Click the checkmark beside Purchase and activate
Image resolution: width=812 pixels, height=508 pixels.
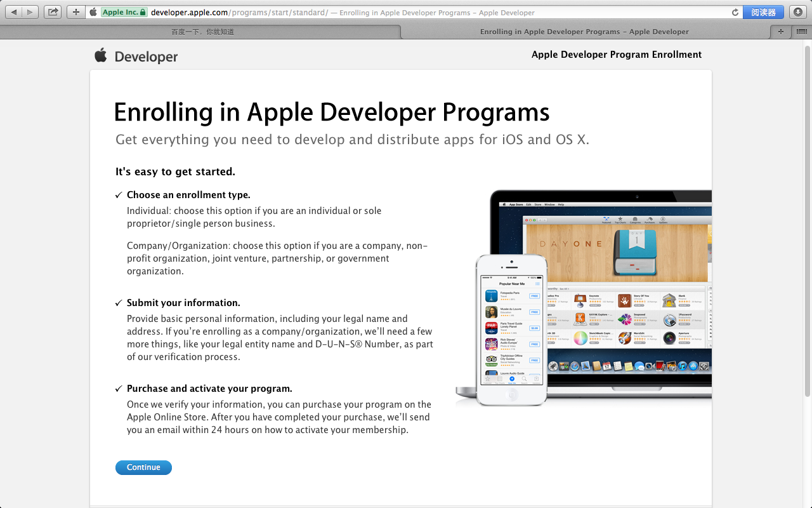coord(119,389)
